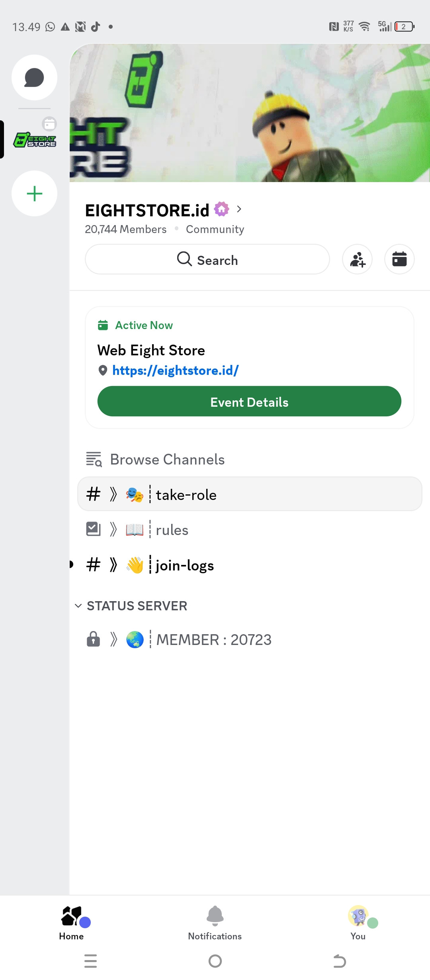Tap the add server plus icon

click(34, 194)
